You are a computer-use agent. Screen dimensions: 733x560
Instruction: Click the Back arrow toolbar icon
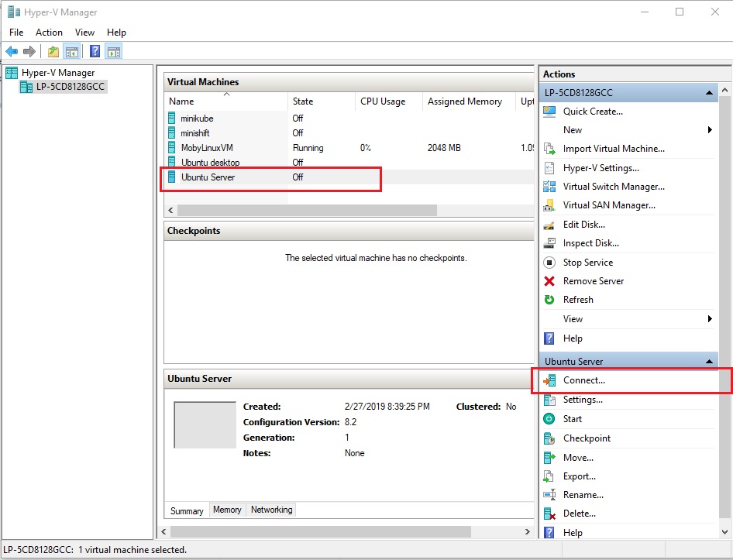(12, 51)
